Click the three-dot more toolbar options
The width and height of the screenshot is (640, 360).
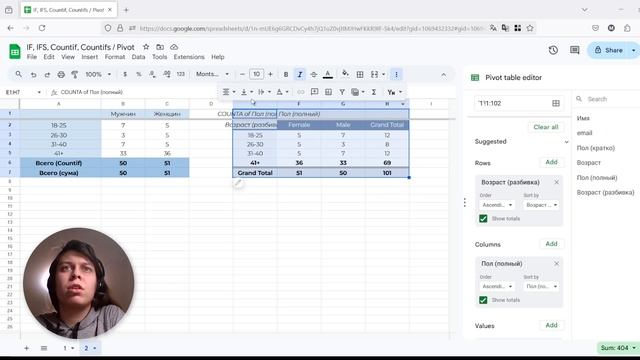click(x=396, y=74)
